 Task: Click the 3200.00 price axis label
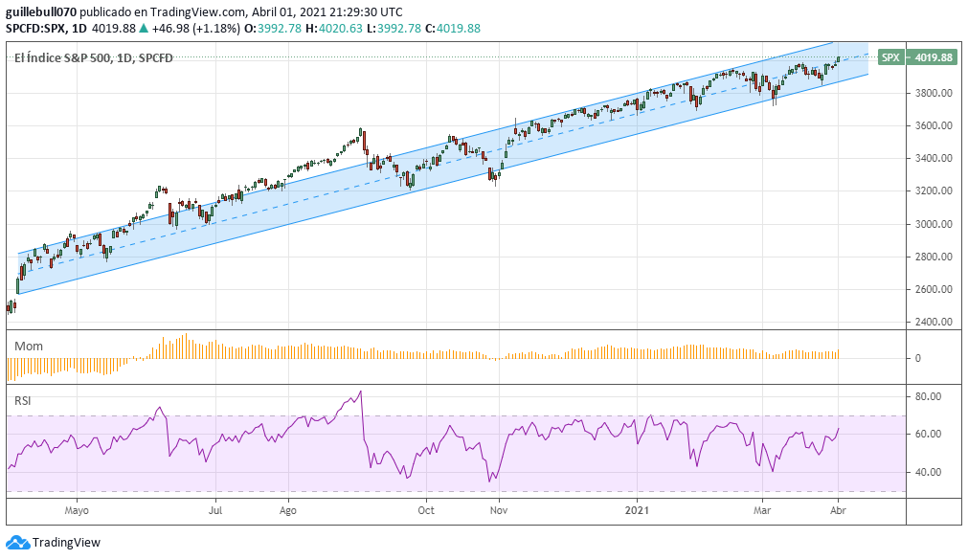point(934,190)
